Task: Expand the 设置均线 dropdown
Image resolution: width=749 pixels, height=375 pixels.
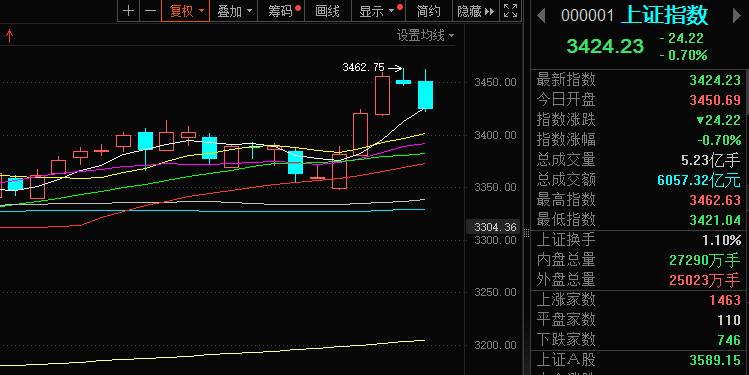Action: coord(425,35)
